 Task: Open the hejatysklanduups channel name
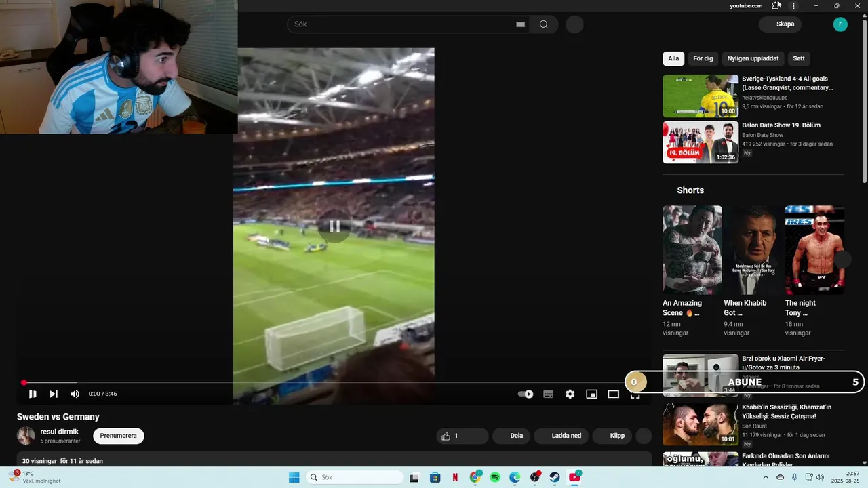point(764,98)
